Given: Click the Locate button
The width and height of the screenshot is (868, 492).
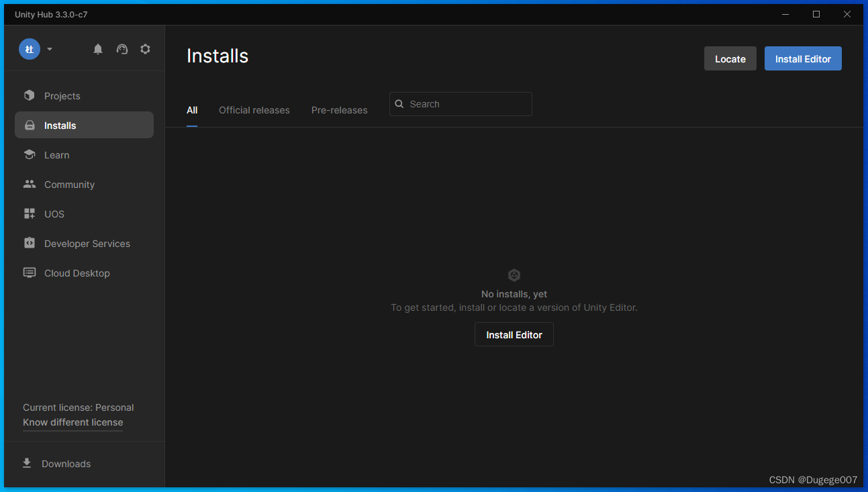Looking at the screenshot, I should pyautogui.click(x=730, y=58).
